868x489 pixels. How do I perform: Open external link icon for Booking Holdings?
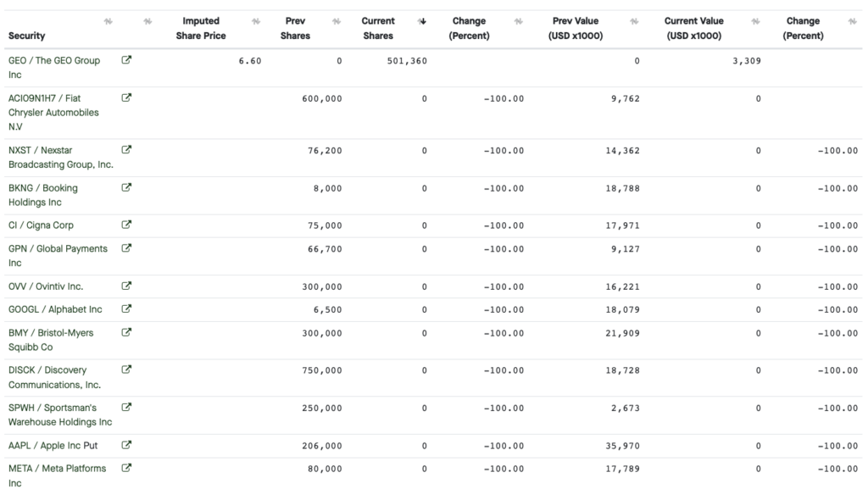click(126, 187)
